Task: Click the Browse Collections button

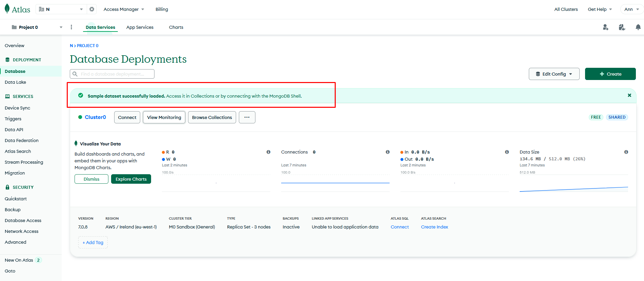Action: click(x=212, y=117)
